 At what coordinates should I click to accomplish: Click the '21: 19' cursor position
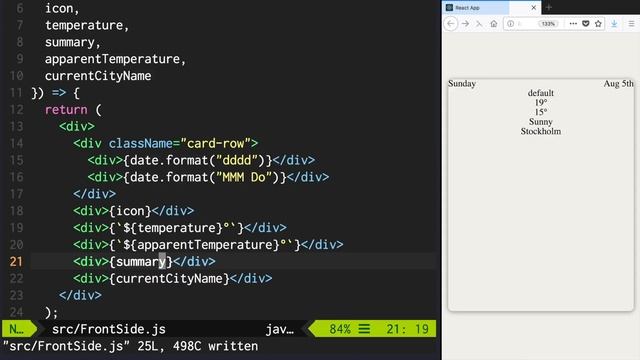pyautogui.click(x=407, y=329)
